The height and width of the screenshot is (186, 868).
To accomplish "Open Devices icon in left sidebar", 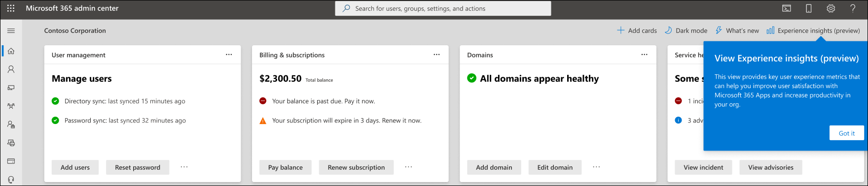I will pos(11,88).
